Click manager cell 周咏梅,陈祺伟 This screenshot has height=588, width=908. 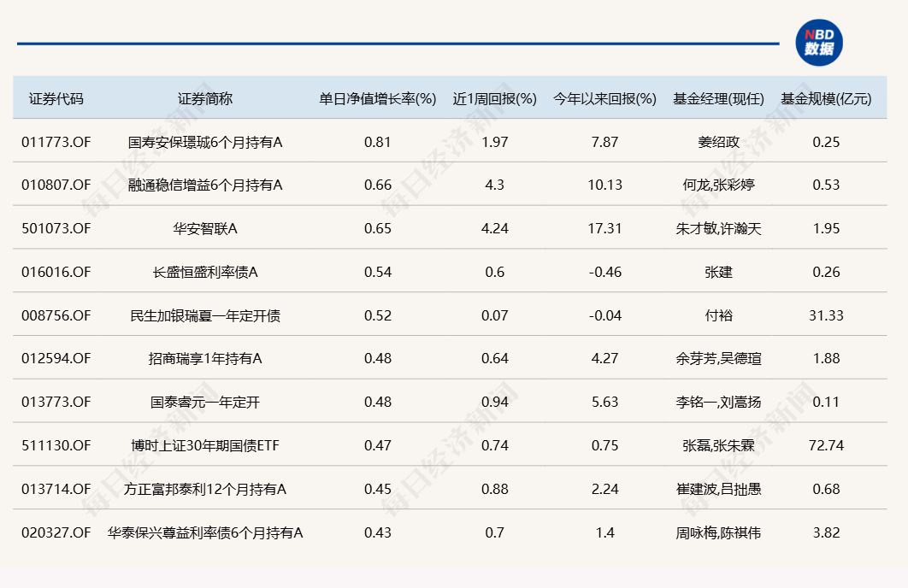coord(719,532)
